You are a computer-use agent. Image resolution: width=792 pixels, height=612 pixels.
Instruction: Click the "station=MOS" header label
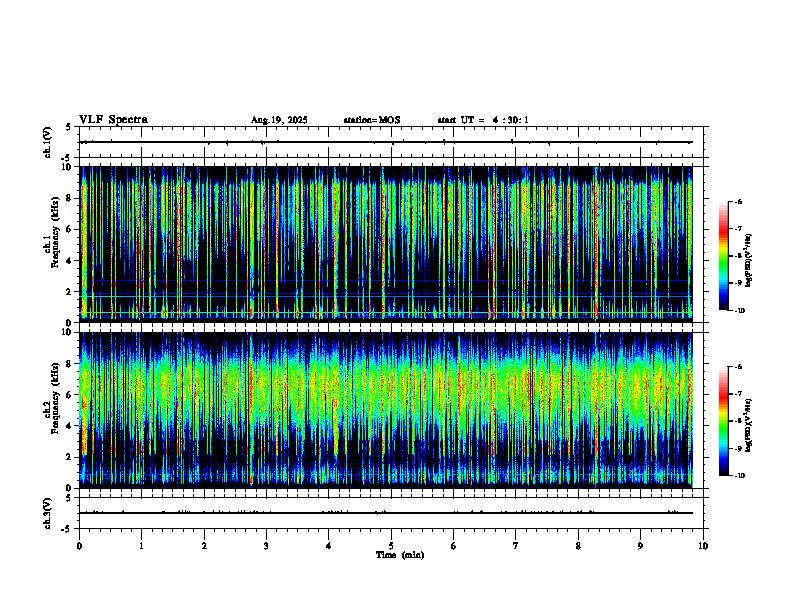click(x=372, y=120)
